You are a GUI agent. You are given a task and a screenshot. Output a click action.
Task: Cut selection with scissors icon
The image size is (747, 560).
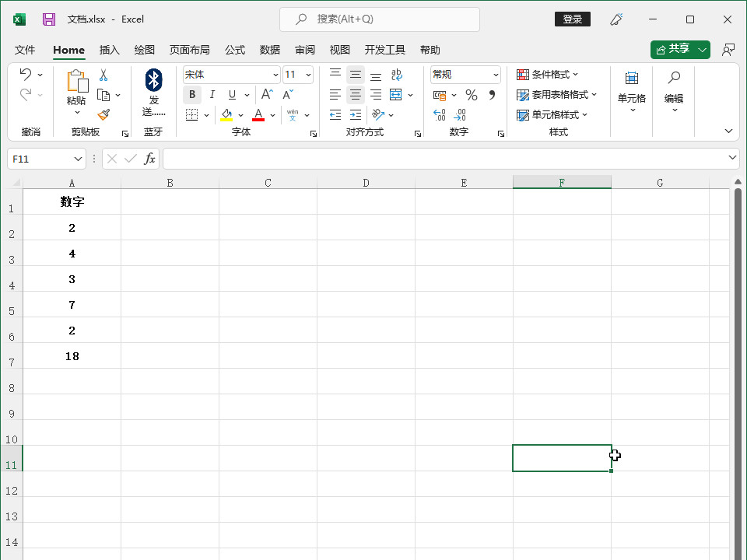(x=103, y=75)
